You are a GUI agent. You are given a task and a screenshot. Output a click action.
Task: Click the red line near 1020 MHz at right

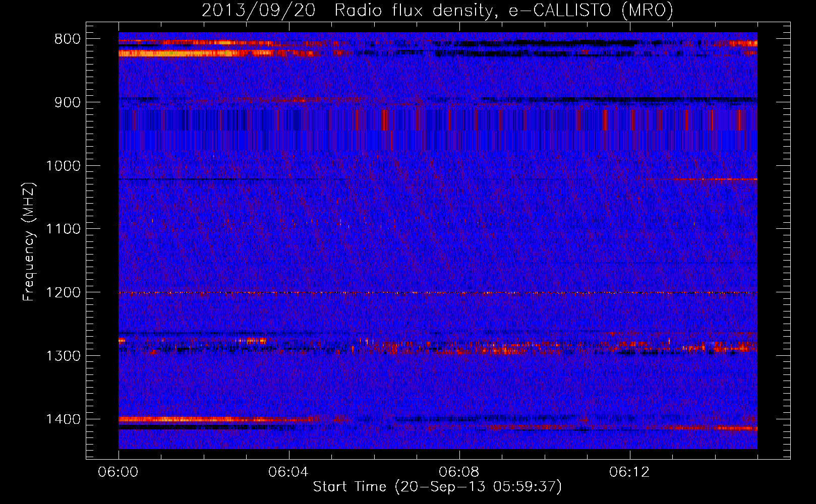[x=706, y=179]
